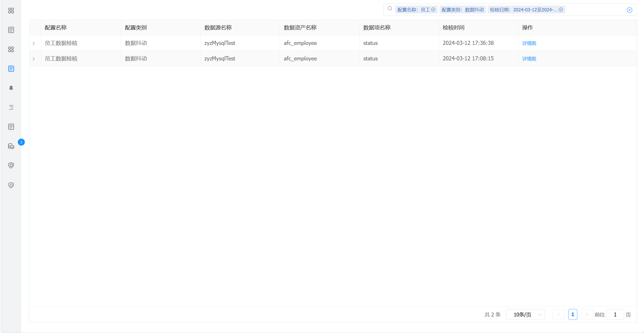Click the go-to page number input

tap(615, 314)
